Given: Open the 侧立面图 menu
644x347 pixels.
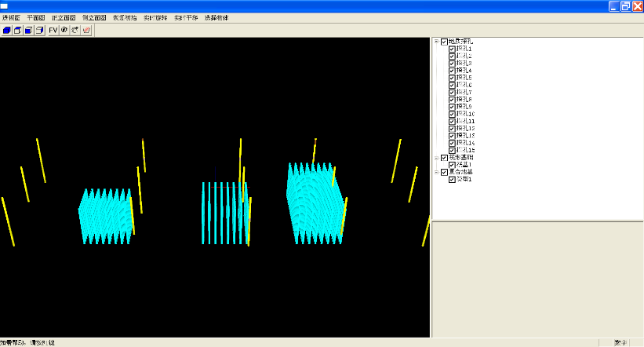Looking at the screenshot, I should 94,18.
